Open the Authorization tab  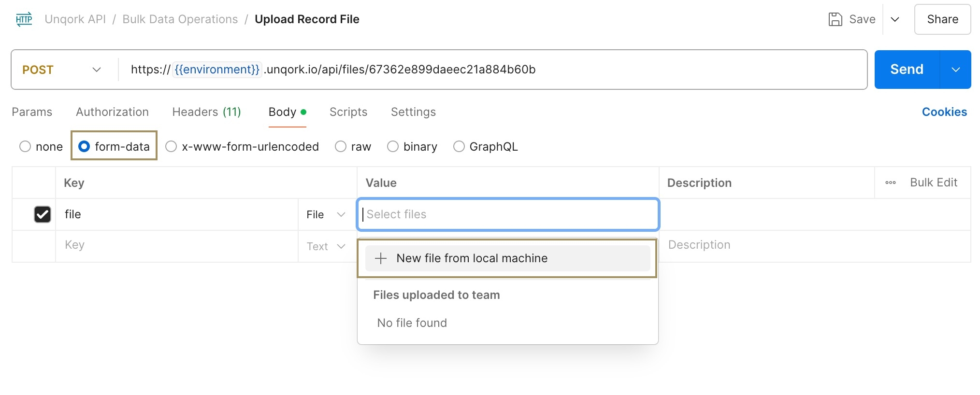pyautogui.click(x=112, y=112)
